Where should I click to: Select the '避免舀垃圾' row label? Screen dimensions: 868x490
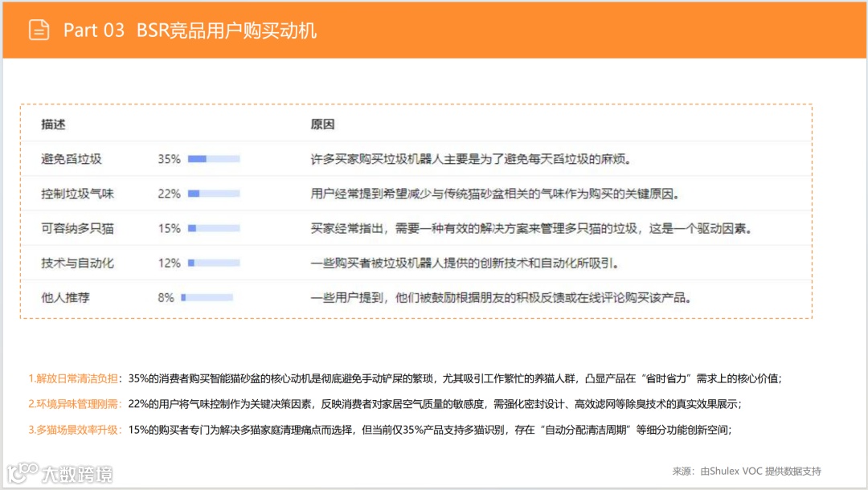(72, 159)
